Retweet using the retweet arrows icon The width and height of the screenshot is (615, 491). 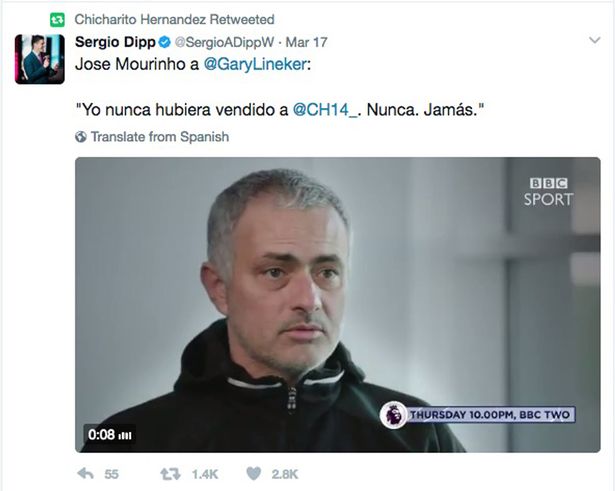tap(170, 474)
